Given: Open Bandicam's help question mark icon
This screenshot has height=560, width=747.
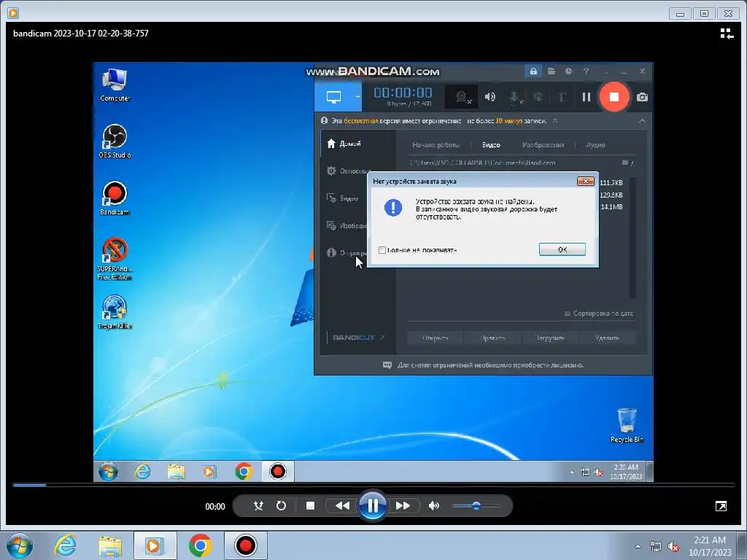Looking at the screenshot, I should tap(586, 71).
